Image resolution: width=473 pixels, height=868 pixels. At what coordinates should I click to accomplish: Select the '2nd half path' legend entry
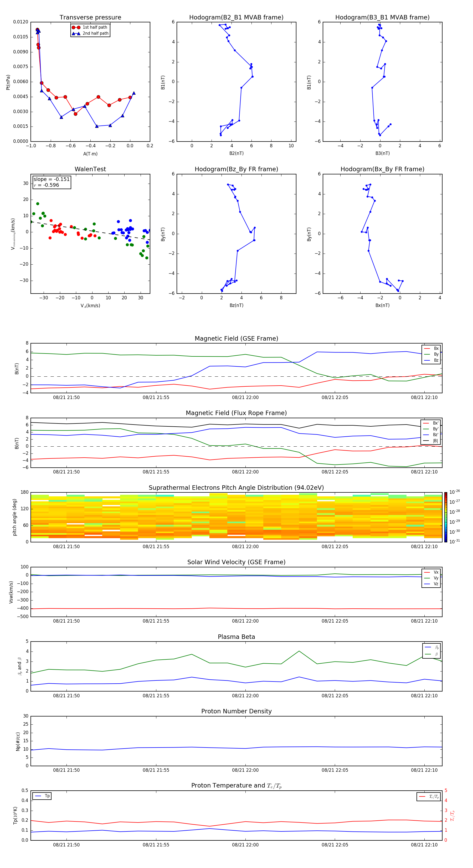(90, 33)
